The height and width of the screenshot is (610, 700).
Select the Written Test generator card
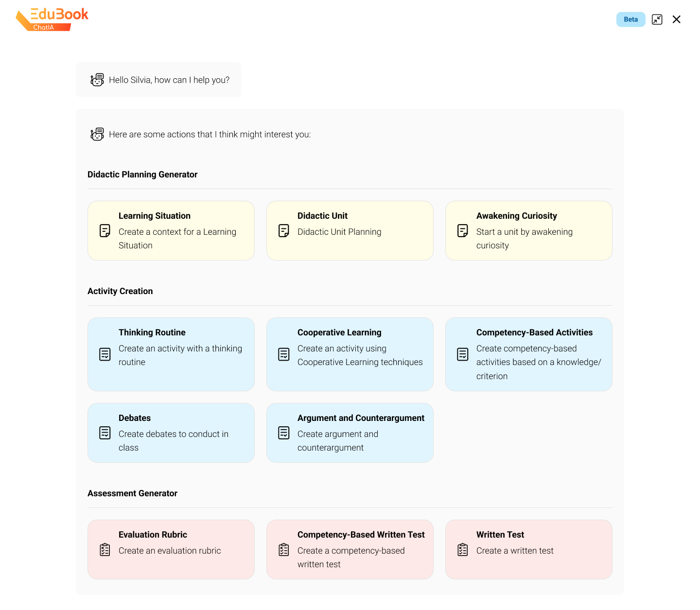tap(528, 550)
